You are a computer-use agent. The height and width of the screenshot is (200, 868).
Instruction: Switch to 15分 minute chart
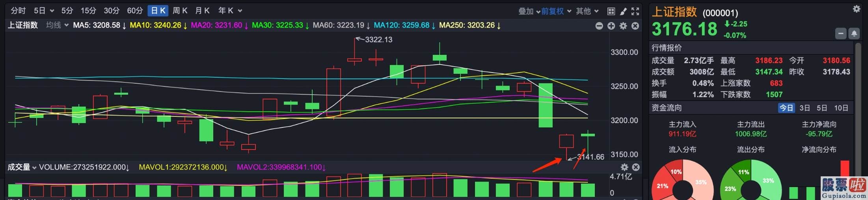88,11
